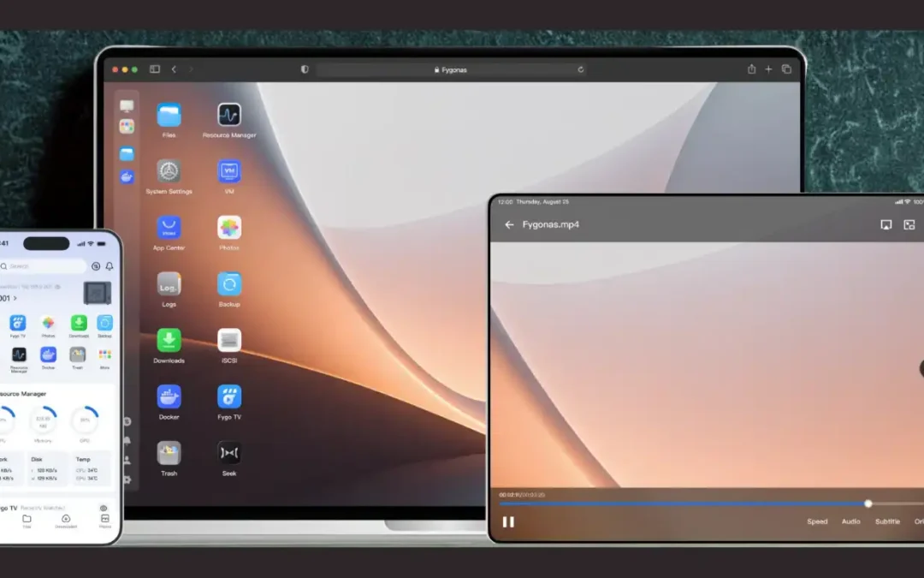Viewport: 924px width, 578px height.
Task: Switch to the Files tab on the phone
Action: click(x=27, y=521)
